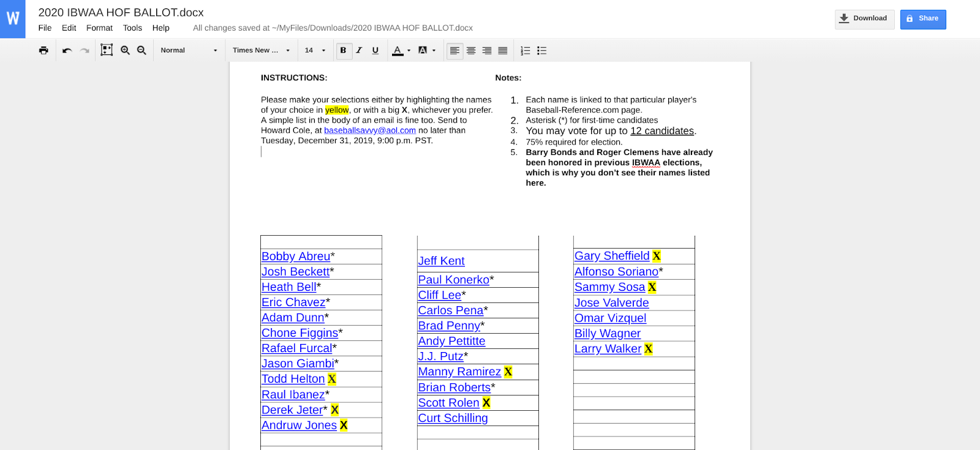Click the document title 2020 IBWAA HOF BALLOT.docx
The height and width of the screenshot is (450, 980).
coord(121,12)
